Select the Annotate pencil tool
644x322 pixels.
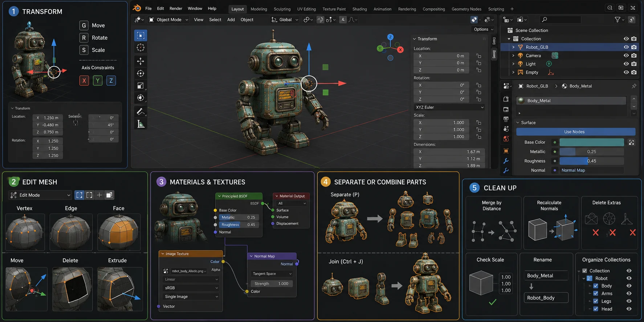tap(140, 111)
